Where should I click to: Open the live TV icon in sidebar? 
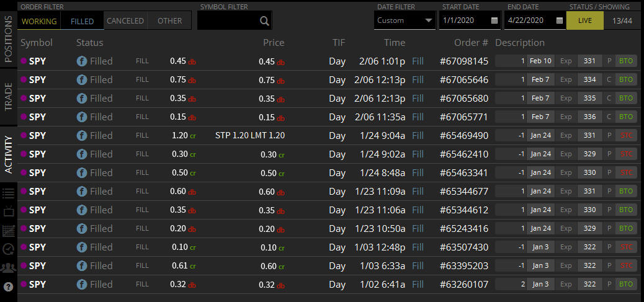click(x=9, y=211)
